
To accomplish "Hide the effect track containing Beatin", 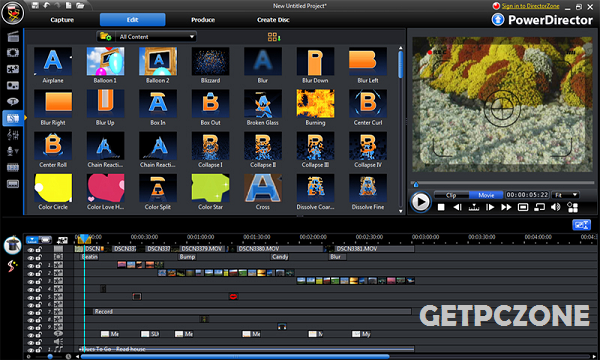I will tap(31, 257).
